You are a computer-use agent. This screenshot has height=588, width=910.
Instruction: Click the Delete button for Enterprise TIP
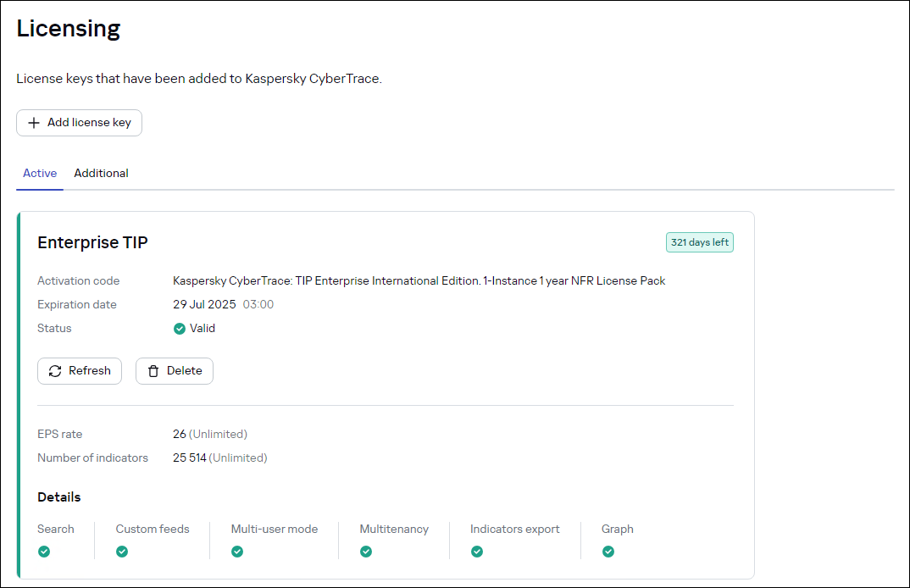pos(174,370)
